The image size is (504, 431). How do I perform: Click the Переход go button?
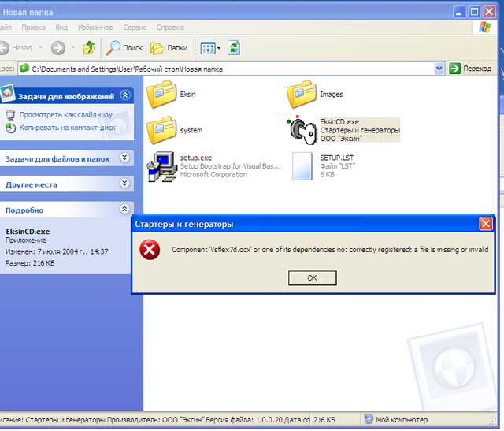pos(470,69)
